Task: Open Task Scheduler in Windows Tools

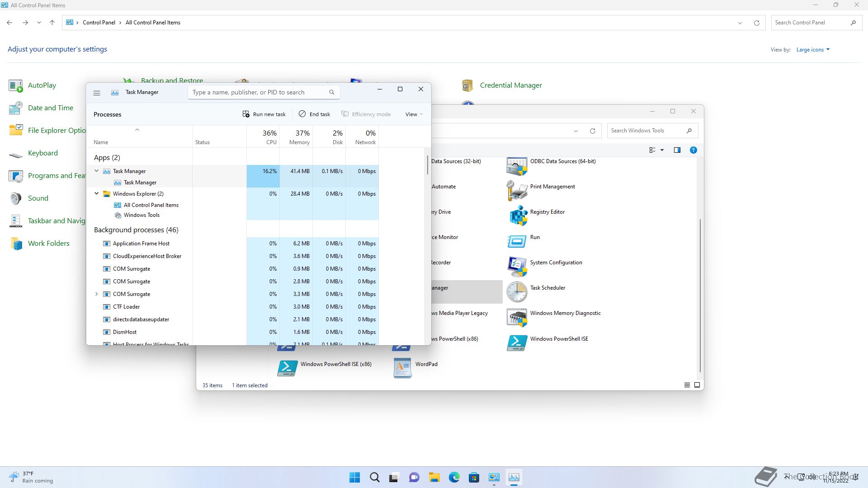Action: click(x=536, y=292)
